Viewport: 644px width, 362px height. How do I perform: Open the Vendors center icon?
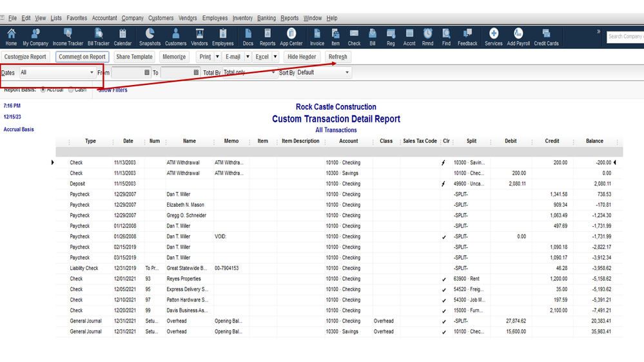coord(199,37)
